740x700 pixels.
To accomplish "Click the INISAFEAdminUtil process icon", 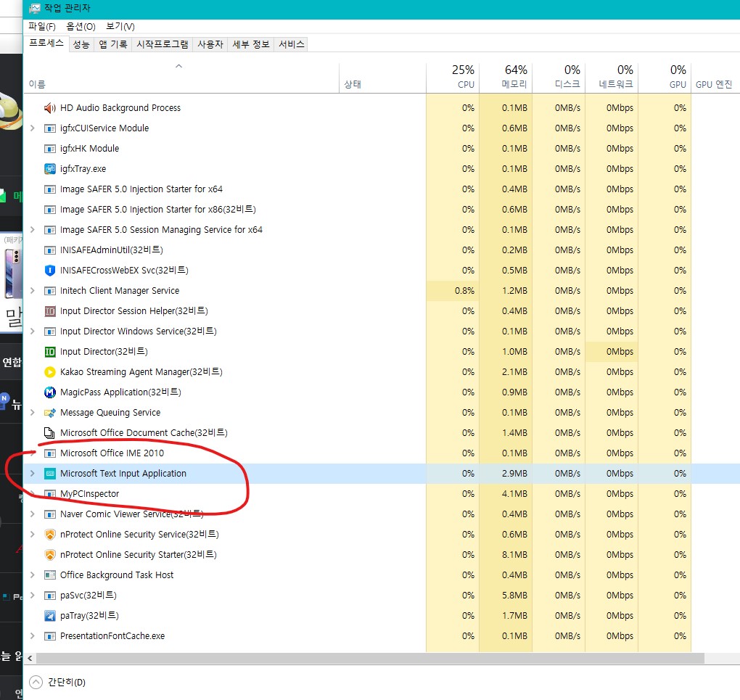I will 49,250.
